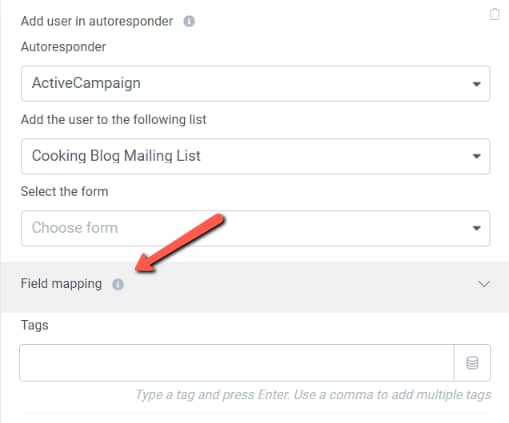Expand Field mapping with the chevron
Image resolution: width=509 pixels, height=423 pixels.
[484, 284]
